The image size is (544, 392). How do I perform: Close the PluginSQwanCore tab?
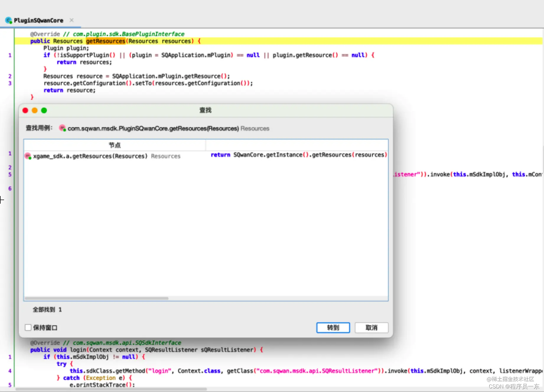pos(71,20)
